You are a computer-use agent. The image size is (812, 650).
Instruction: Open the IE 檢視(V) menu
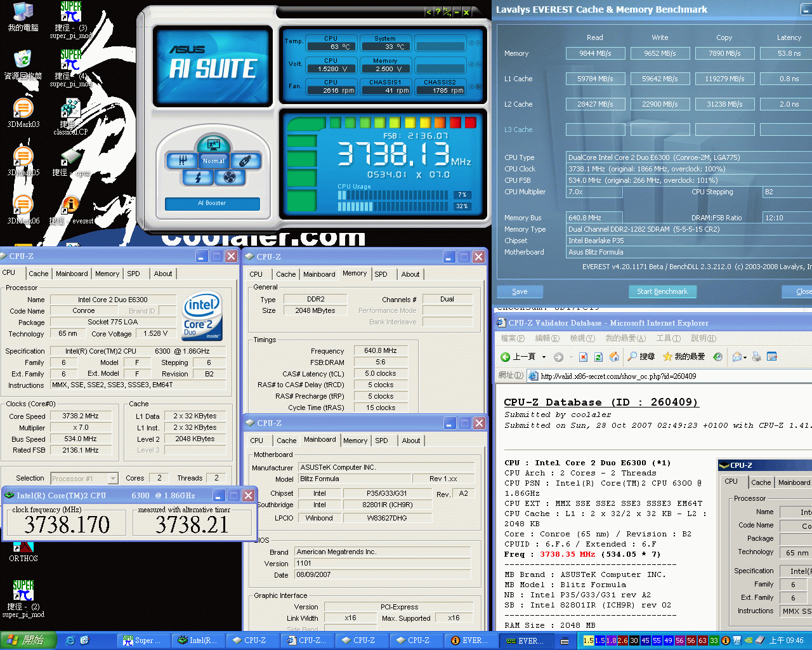coord(582,338)
